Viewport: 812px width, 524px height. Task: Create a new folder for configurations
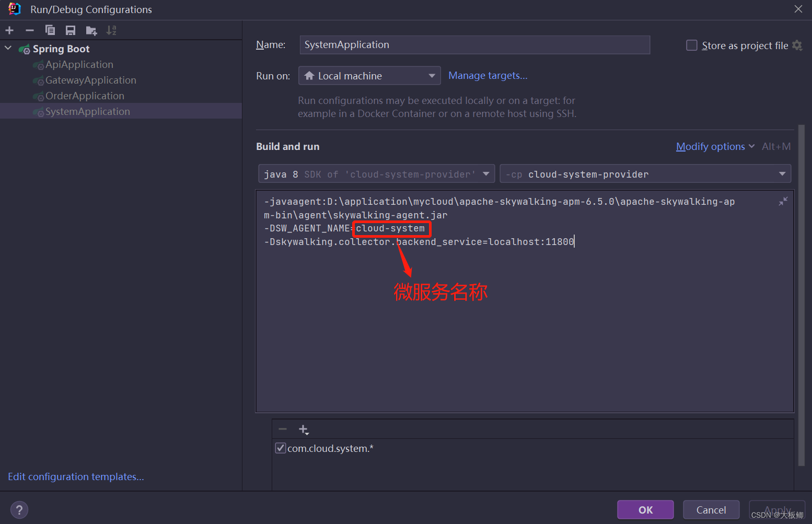point(91,30)
